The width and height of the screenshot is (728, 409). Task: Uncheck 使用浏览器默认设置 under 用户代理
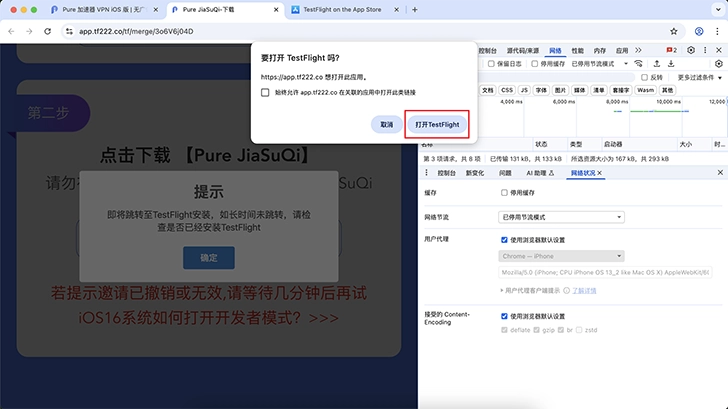pyautogui.click(x=504, y=240)
